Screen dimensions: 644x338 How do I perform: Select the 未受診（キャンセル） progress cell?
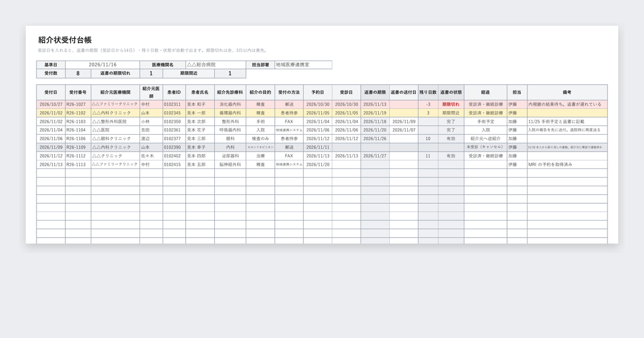[x=485, y=147]
